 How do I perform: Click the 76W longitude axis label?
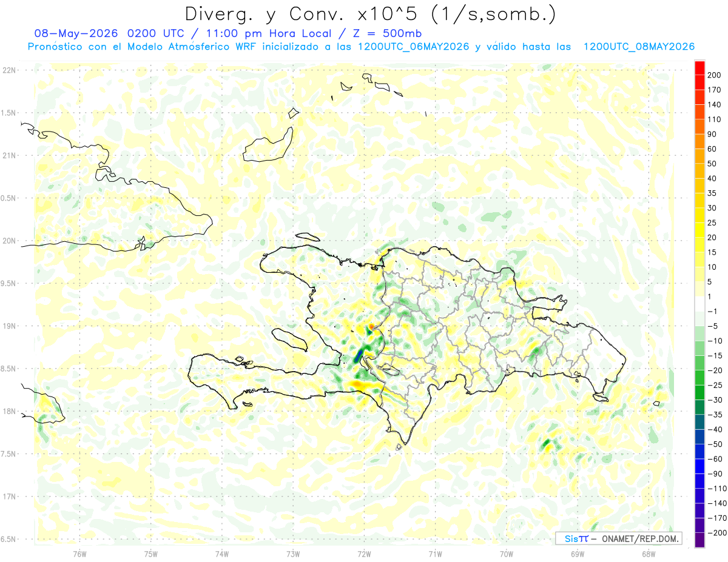tap(79, 554)
